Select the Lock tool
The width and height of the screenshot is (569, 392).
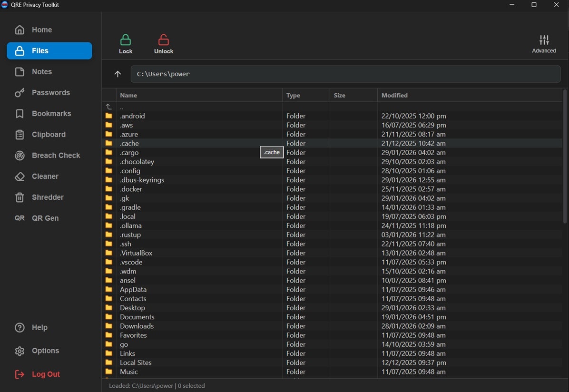pos(126,43)
